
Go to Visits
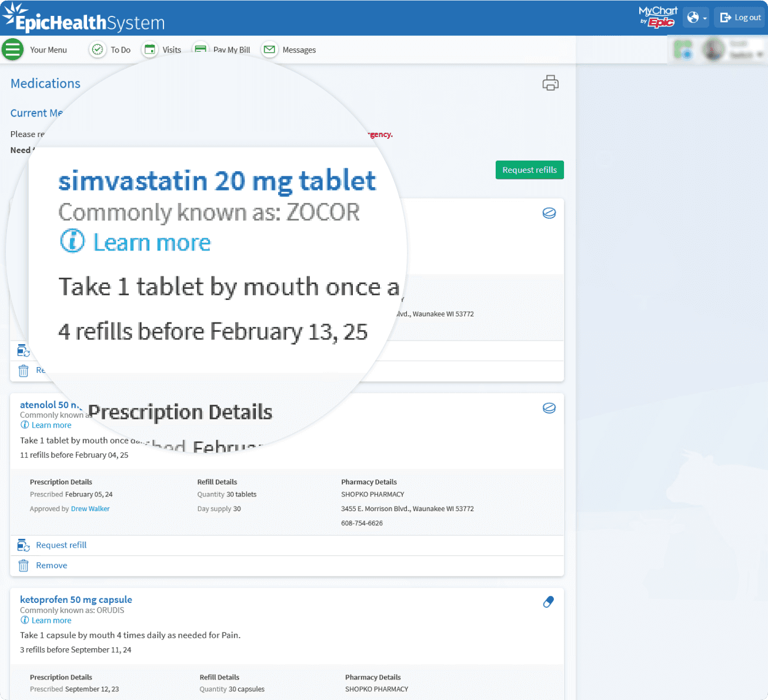coord(172,50)
